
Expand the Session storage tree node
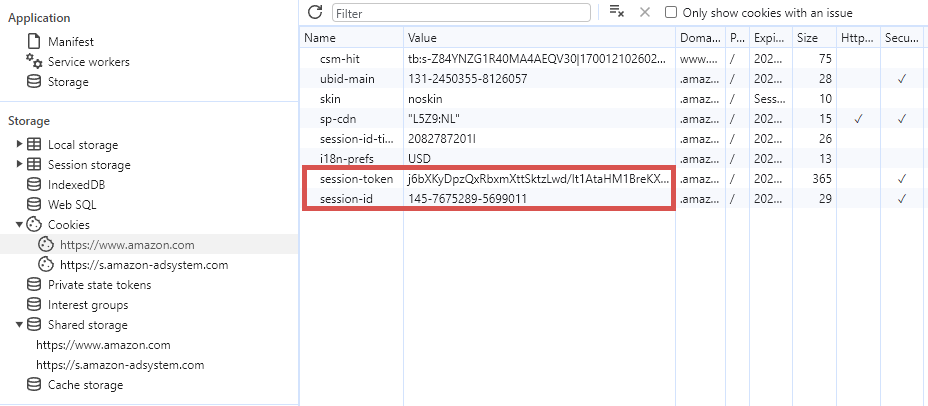coord(19,165)
